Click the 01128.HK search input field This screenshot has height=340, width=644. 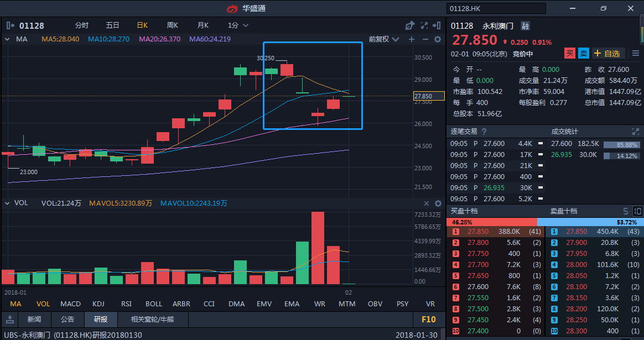(496, 8)
